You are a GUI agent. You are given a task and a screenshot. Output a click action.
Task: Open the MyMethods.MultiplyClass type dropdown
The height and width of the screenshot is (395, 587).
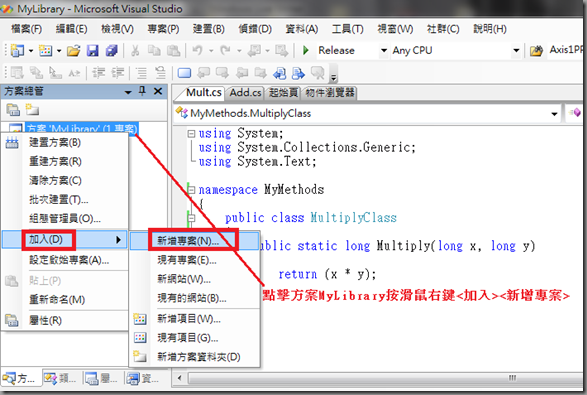tap(554, 114)
